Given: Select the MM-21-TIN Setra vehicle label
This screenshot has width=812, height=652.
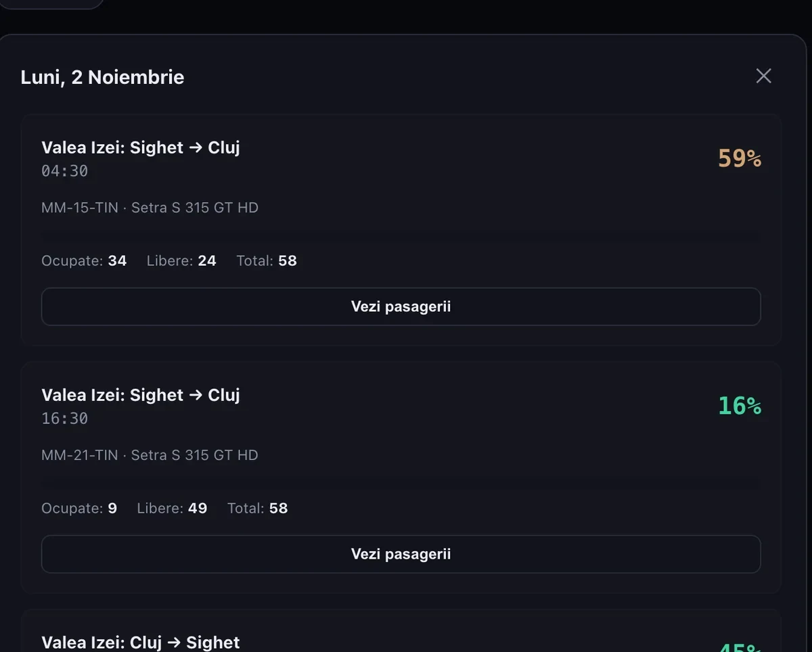Looking at the screenshot, I should click(x=150, y=455).
